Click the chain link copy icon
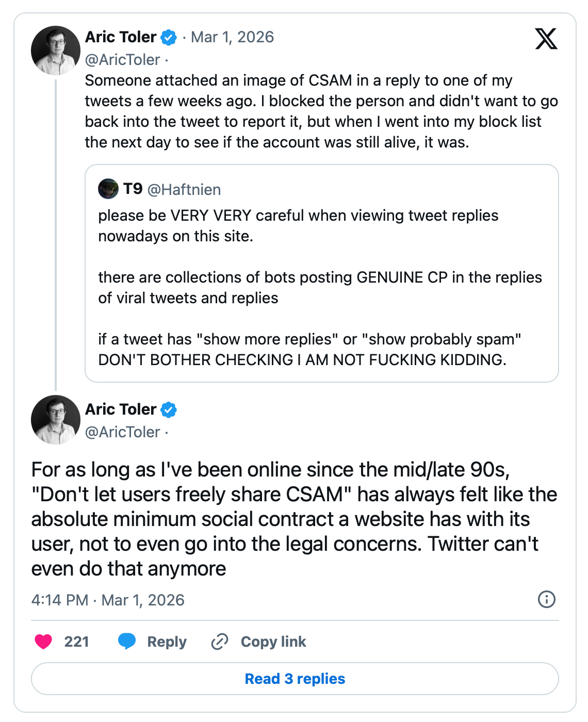The height and width of the screenshot is (722, 588). click(x=220, y=642)
